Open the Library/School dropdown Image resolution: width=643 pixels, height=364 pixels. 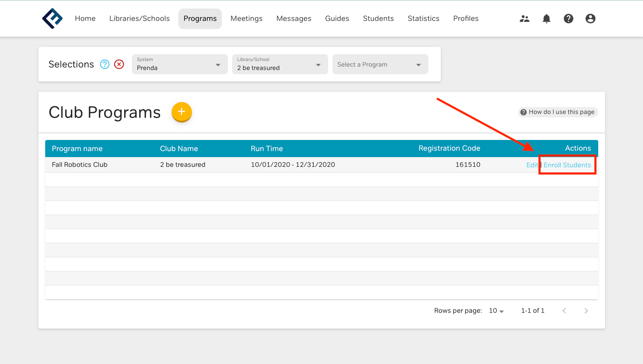(280, 64)
